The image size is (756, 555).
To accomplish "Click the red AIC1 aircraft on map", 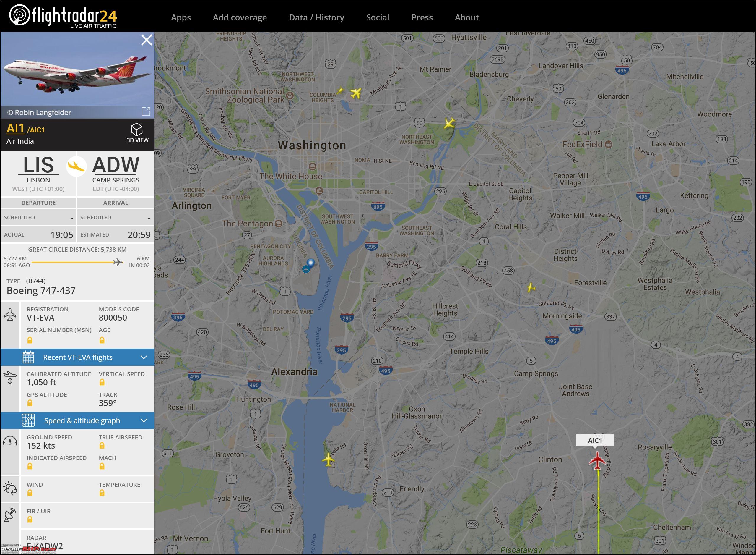I will click(597, 461).
